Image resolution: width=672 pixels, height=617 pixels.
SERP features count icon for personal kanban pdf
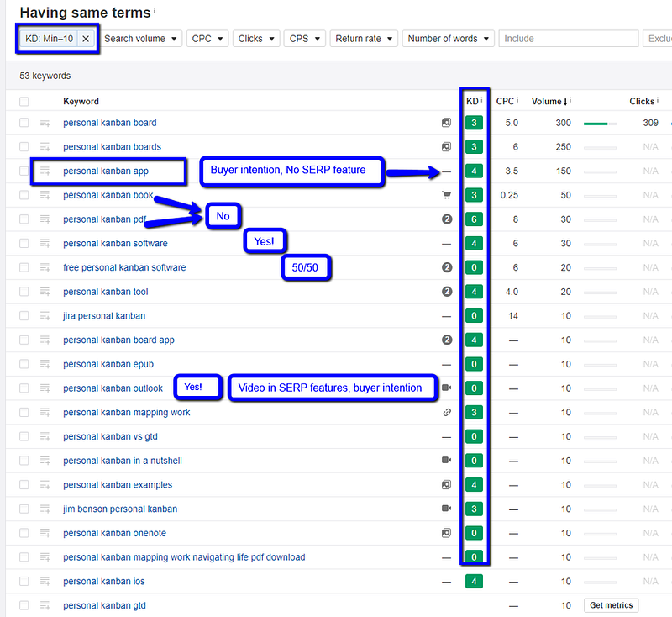(447, 219)
